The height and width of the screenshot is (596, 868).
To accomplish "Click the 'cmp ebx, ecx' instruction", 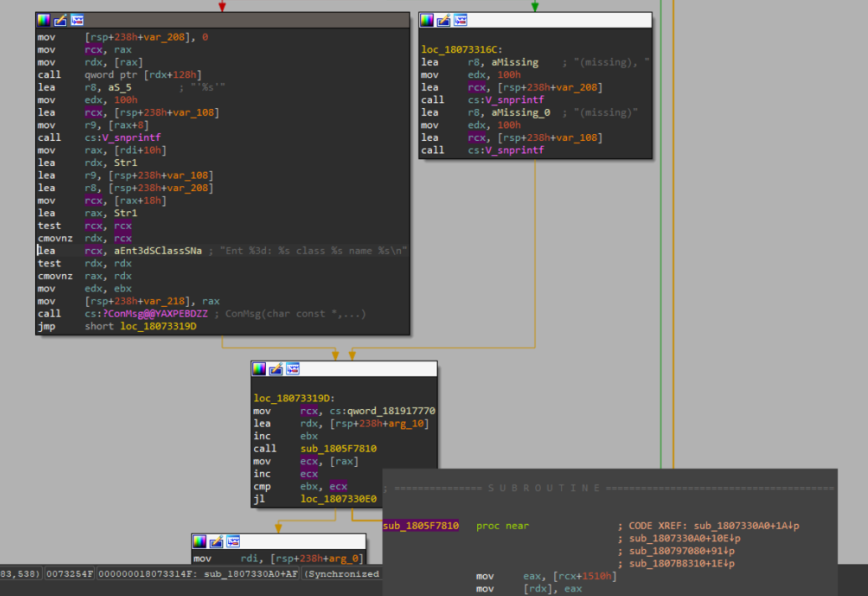I will coord(300,486).
